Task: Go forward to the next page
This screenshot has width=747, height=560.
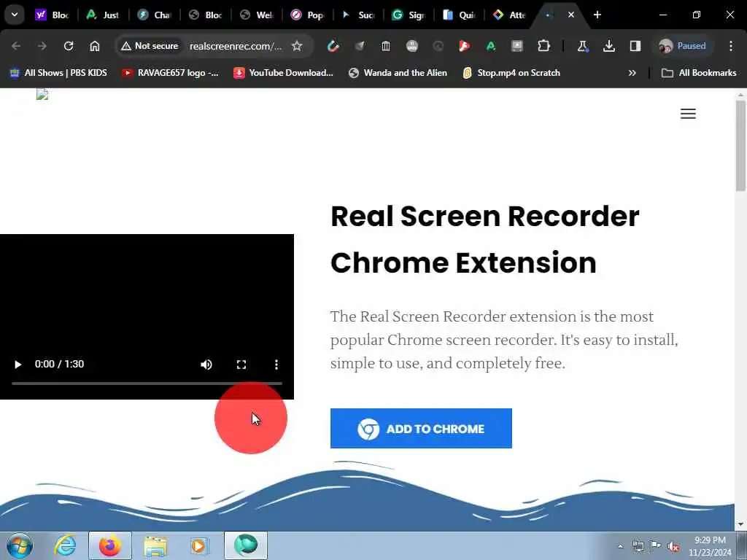Action: point(42,46)
